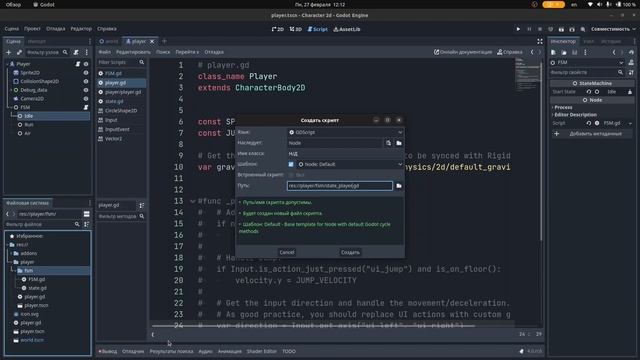
Task: Open the Overview (Обзор) in top bar
Action: click(13, 4)
